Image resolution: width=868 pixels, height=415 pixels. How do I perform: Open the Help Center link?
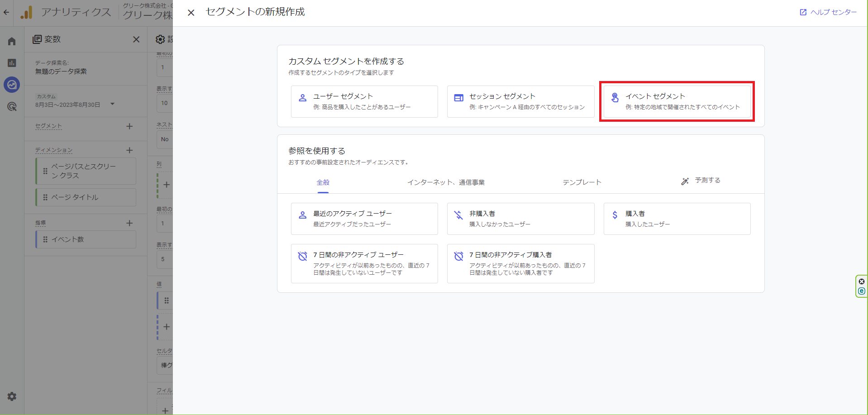828,12
